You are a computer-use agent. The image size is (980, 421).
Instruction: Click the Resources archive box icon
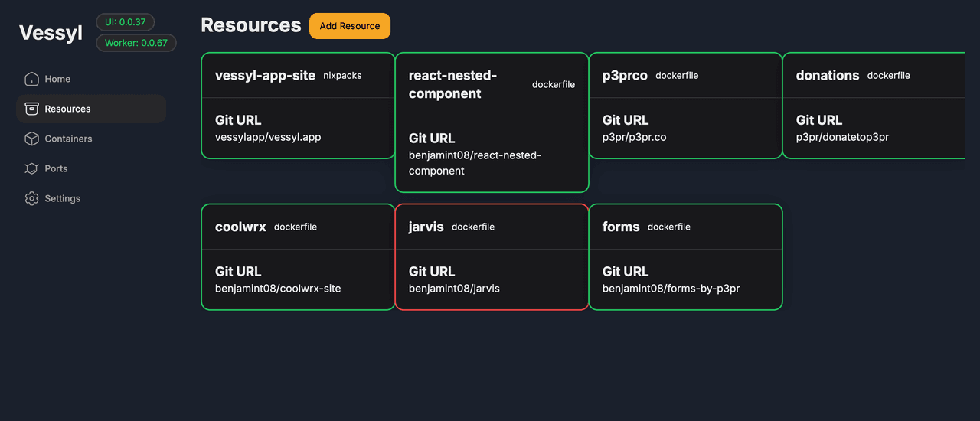(x=31, y=109)
